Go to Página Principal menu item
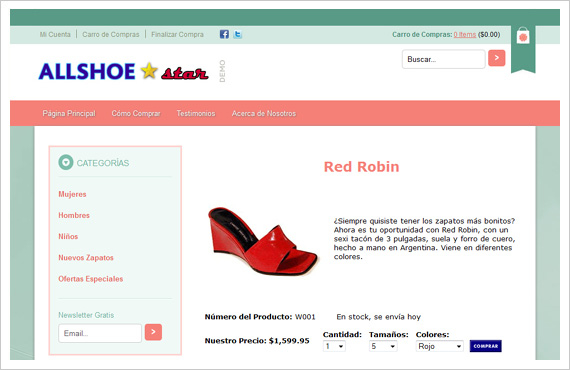Screen dimensions: 570x370 coord(69,113)
